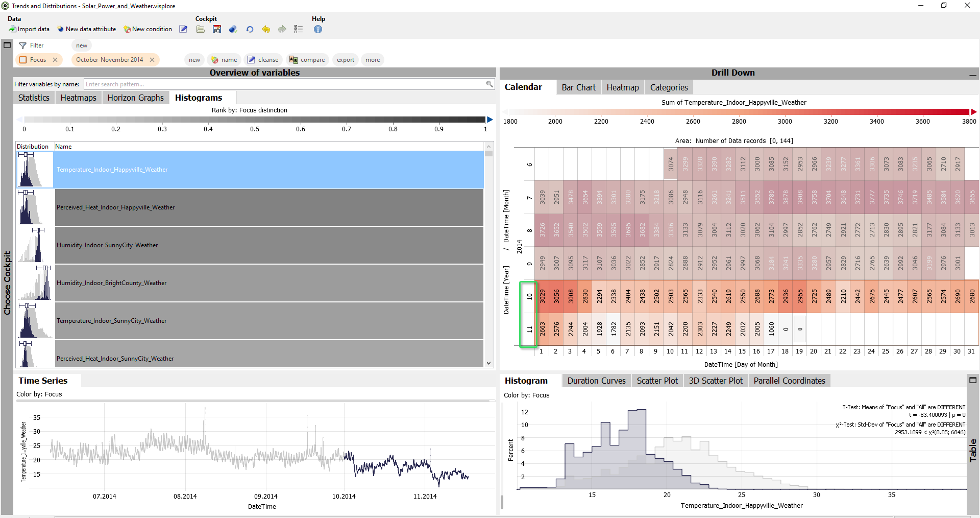Viewport: 980px width, 518px height.
Task: Remove the October-November 2014 filter
Action: click(x=152, y=60)
